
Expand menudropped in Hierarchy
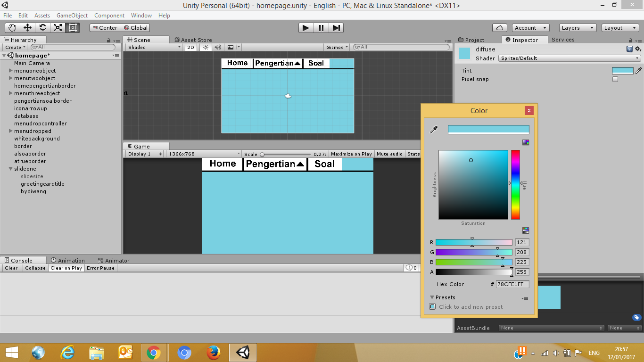point(11,131)
